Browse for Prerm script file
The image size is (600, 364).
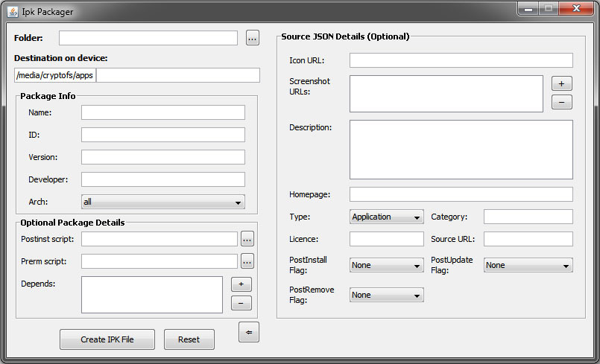click(x=247, y=261)
